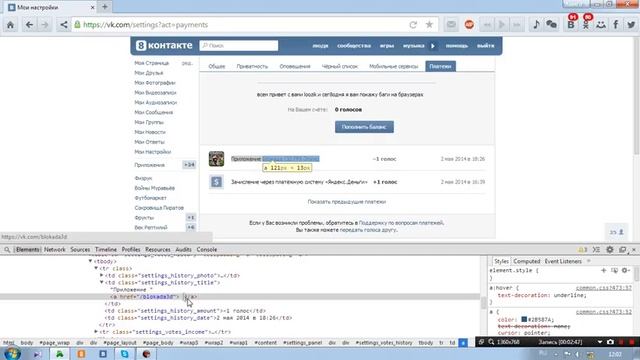Open the music note toolbar icon

[536, 24]
